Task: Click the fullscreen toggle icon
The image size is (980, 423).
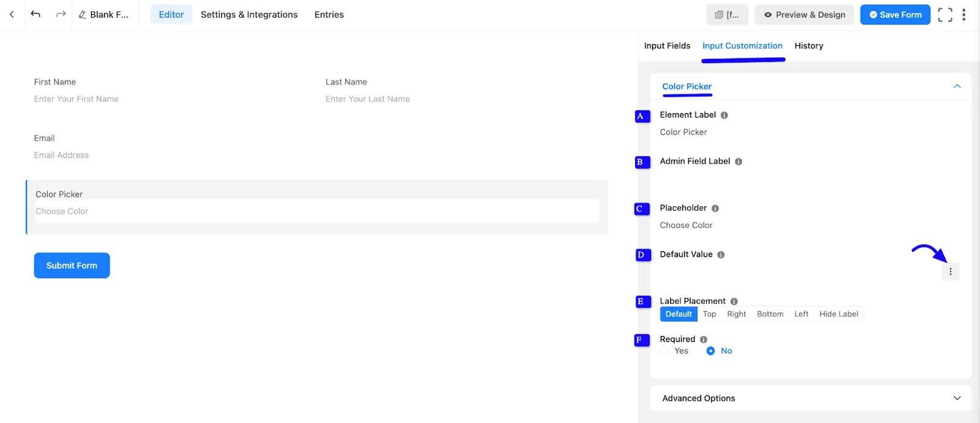Action: 945,15
